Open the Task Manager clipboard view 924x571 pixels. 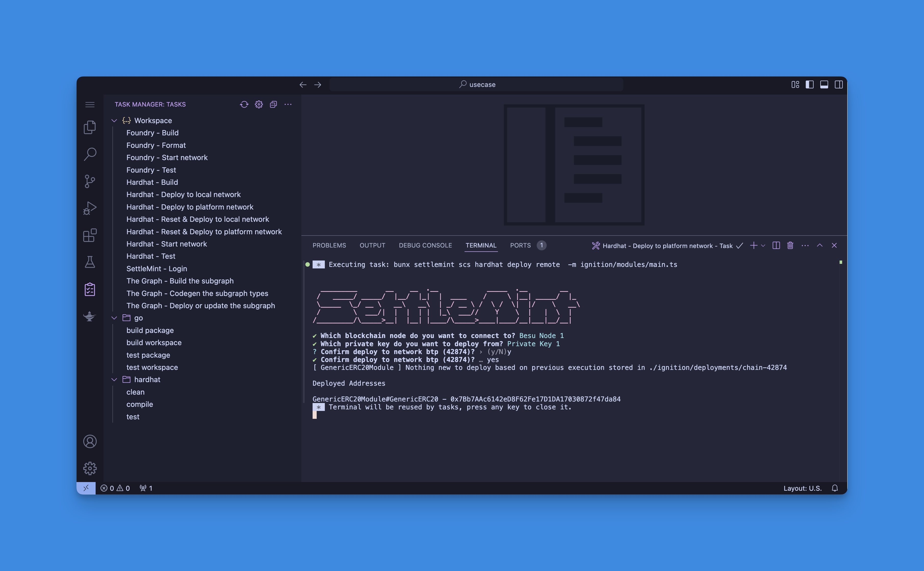click(x=90, y=289)
